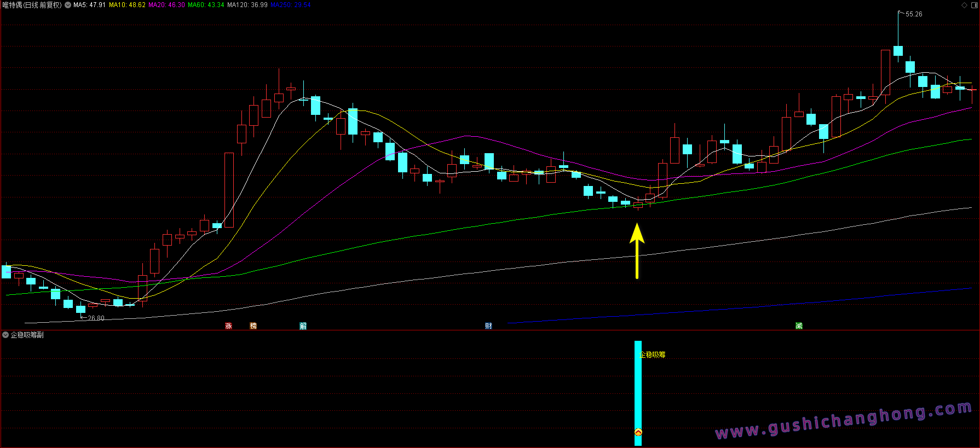Click the blue MA250 legend label
Viewport: 980px width, 448px height.
(290, 5)
